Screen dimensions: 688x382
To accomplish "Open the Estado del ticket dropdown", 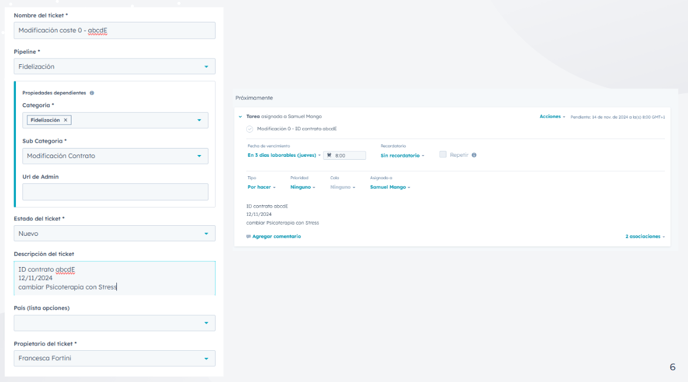I will coord(115,234).
